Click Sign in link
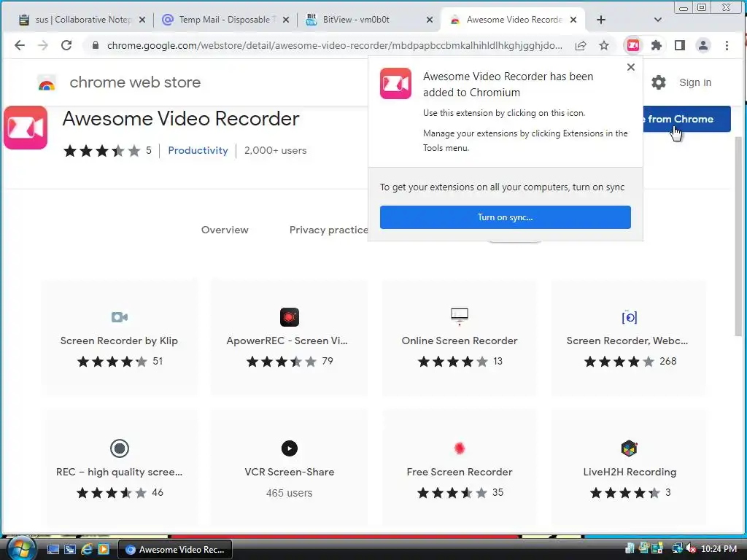 [x=694, y=82]
